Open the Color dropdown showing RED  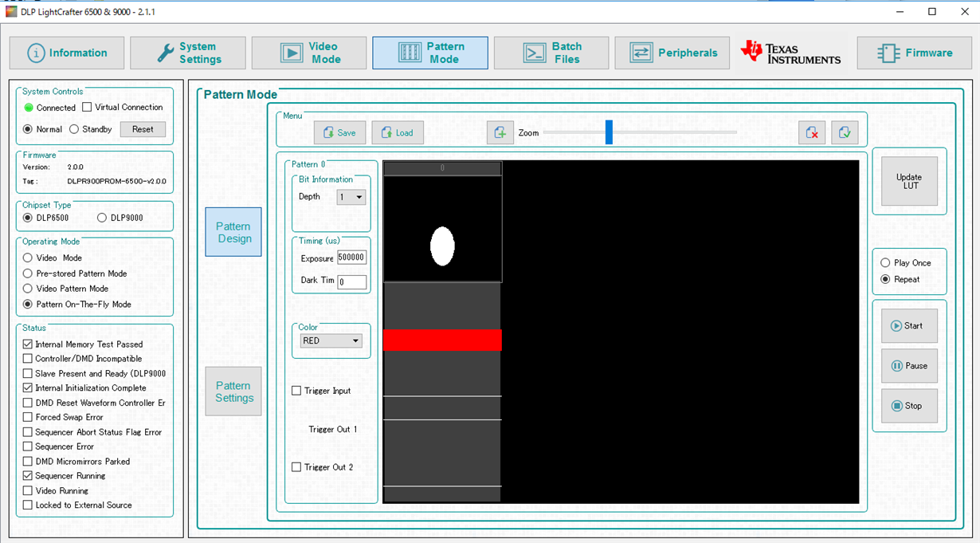331,340
